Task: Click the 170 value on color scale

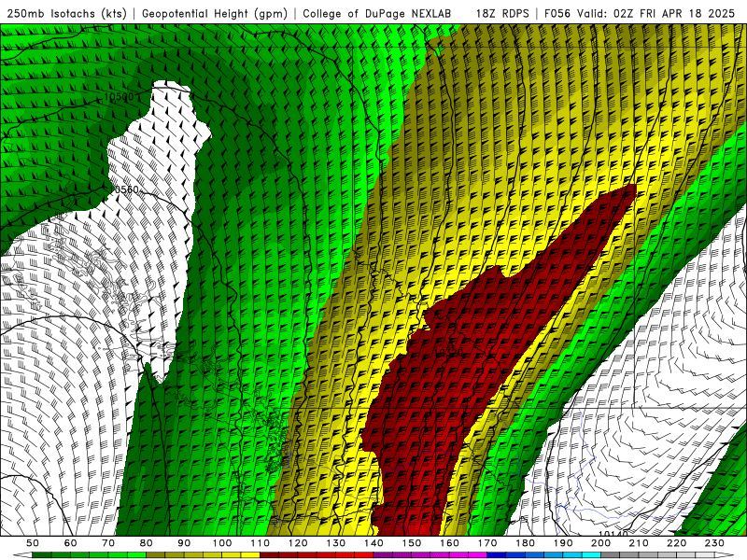Action: (487, 543)
